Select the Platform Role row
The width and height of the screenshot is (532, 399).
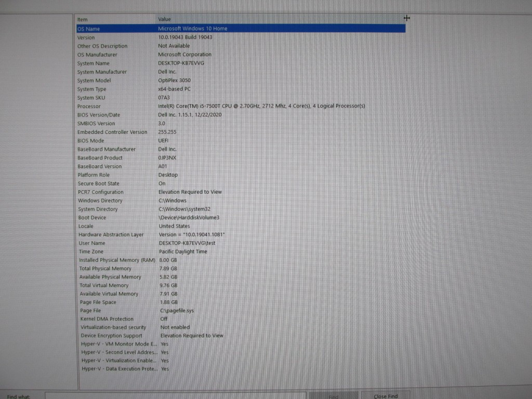pyautogui.click(x=94, y=175)
